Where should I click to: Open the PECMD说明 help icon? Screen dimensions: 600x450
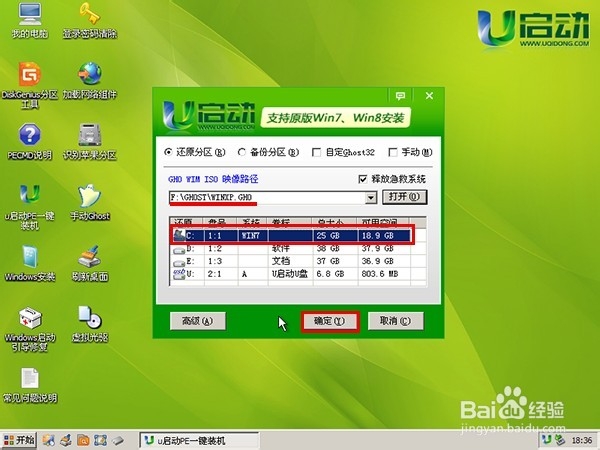[x=30, y=141]
